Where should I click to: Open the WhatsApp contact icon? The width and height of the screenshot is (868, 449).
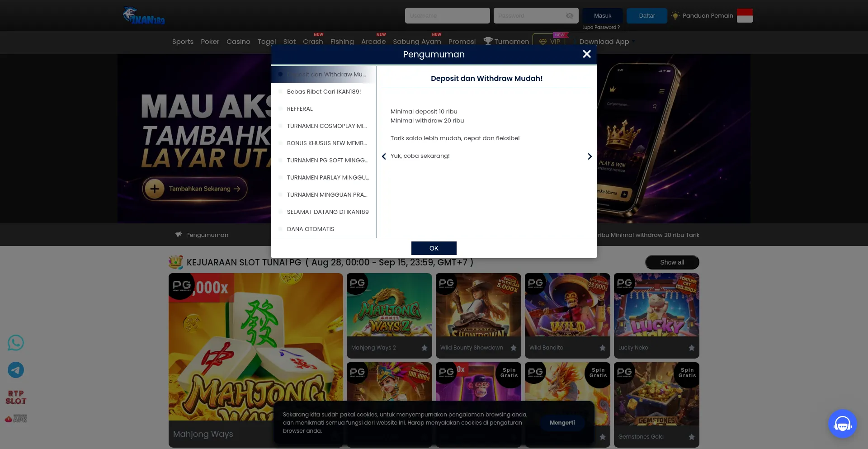point(16,343)
